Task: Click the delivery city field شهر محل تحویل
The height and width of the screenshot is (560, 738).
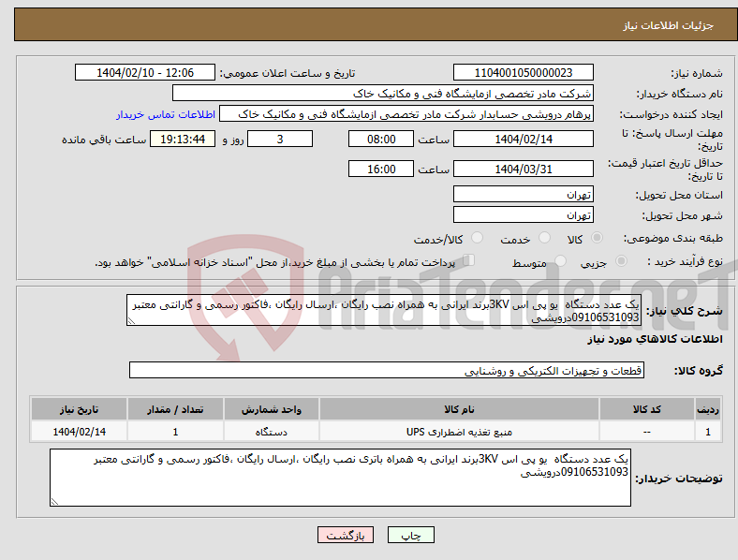Action: point(524,214)
